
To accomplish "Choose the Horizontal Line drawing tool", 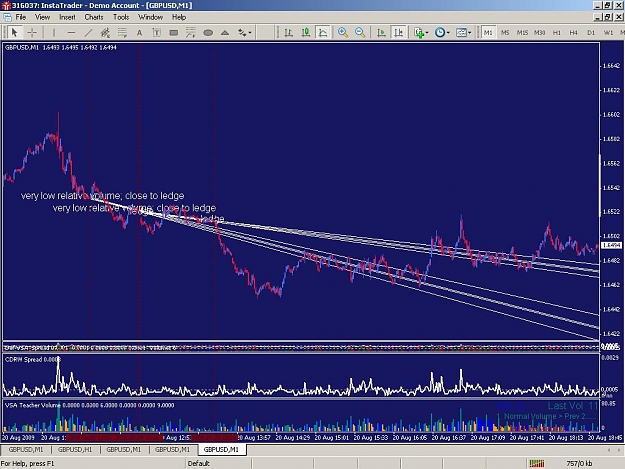I will [x=71, y=32].
